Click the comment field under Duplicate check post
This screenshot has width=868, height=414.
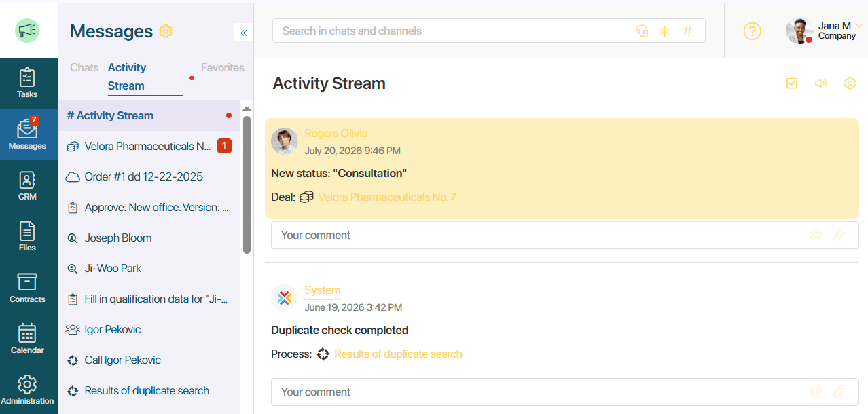click(x=564, y=392)
